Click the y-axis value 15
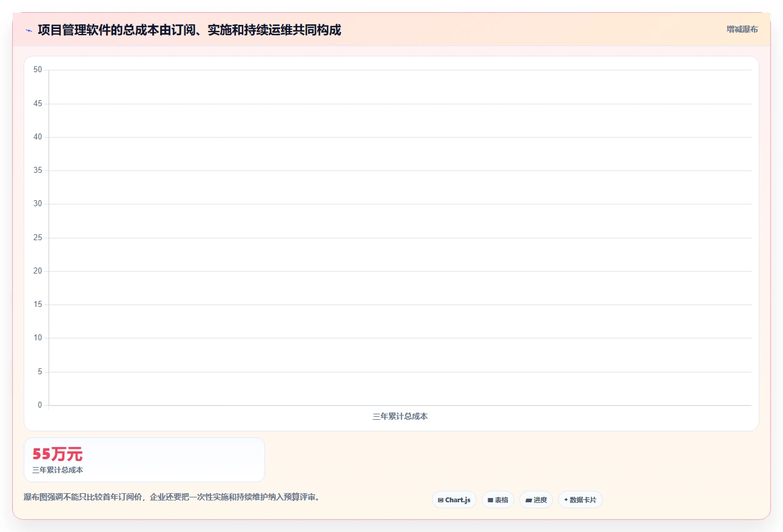The height and width of the screenshot is (532, 783). 38,305
